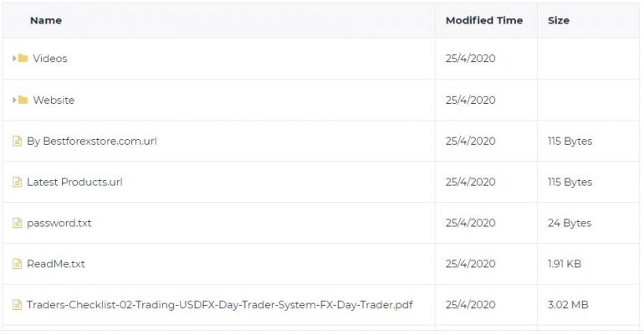Click the Website folder icon
The image size is (644, 335).
[x=23, y=100]
